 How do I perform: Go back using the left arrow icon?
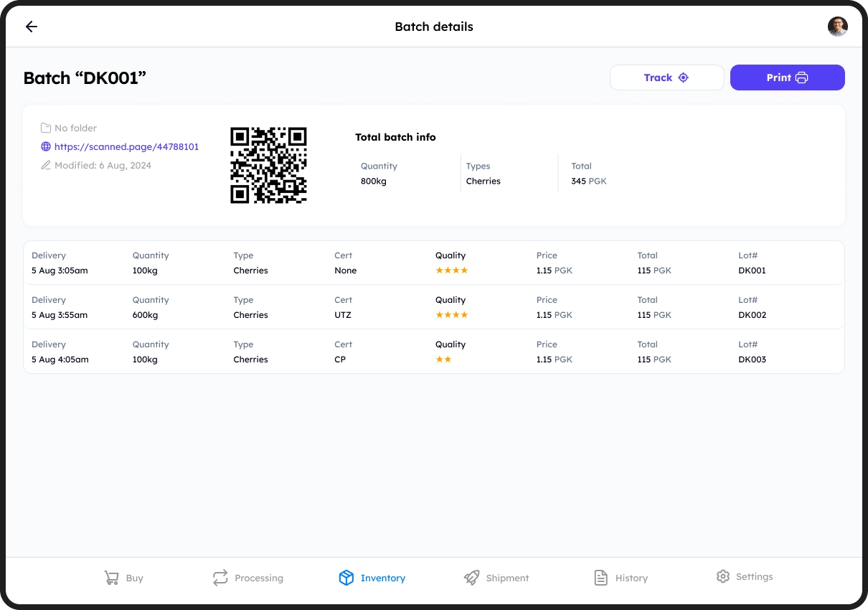pyautogui.click(x=32, y=27)
